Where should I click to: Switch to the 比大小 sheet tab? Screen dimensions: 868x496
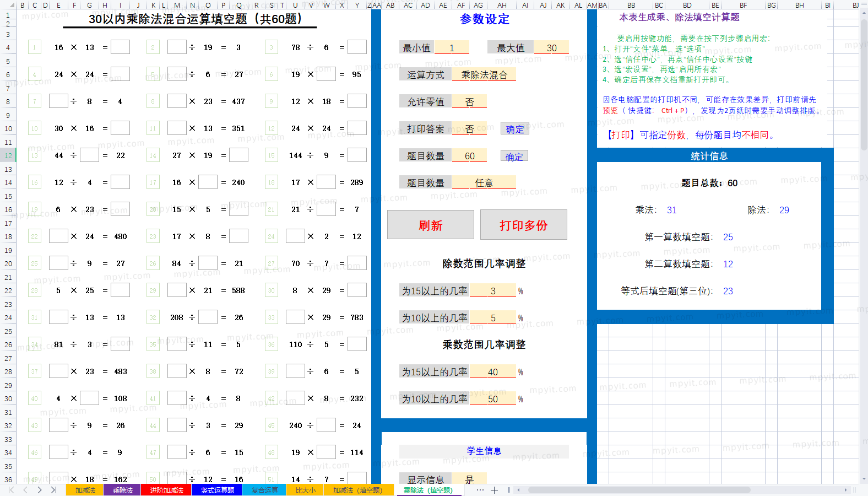306,490
